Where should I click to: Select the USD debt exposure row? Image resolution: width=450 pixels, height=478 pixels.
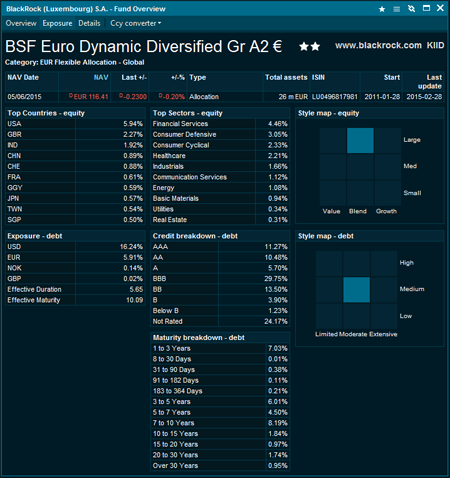75,247
